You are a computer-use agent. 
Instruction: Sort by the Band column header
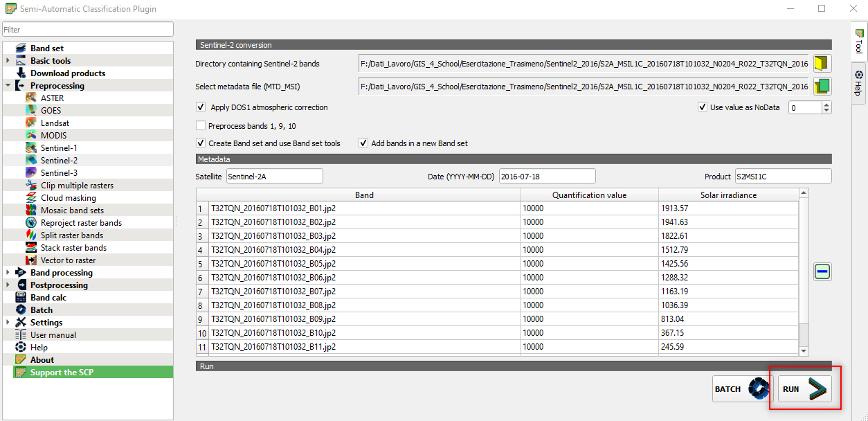coord(364,195)
